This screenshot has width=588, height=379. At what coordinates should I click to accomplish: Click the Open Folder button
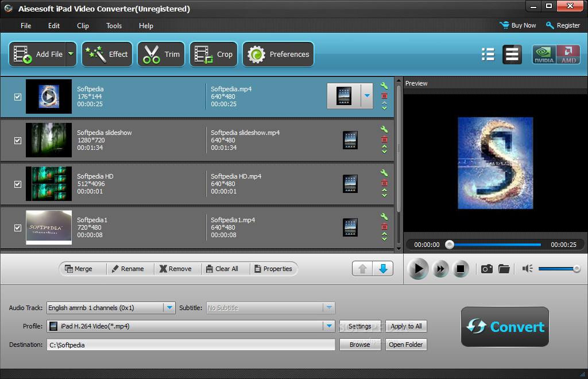pyautogui.click(x=406, y=345)
